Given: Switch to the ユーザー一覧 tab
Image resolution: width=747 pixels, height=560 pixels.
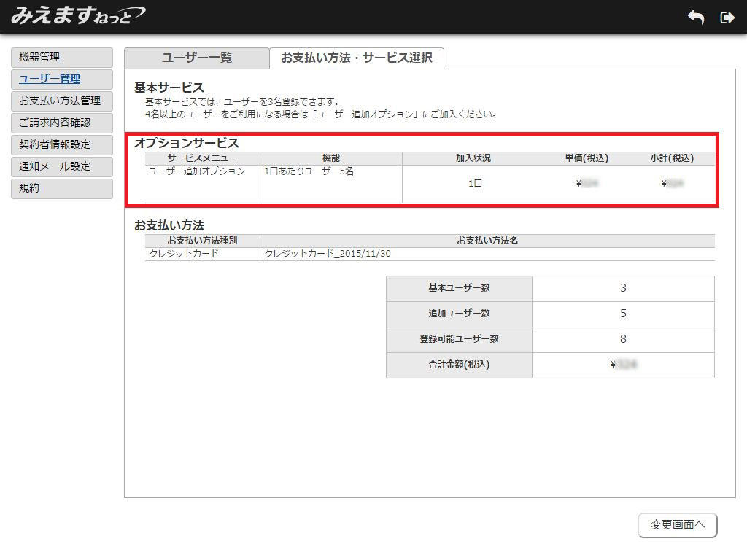Looking at the screenshot, I should (196, 58).
